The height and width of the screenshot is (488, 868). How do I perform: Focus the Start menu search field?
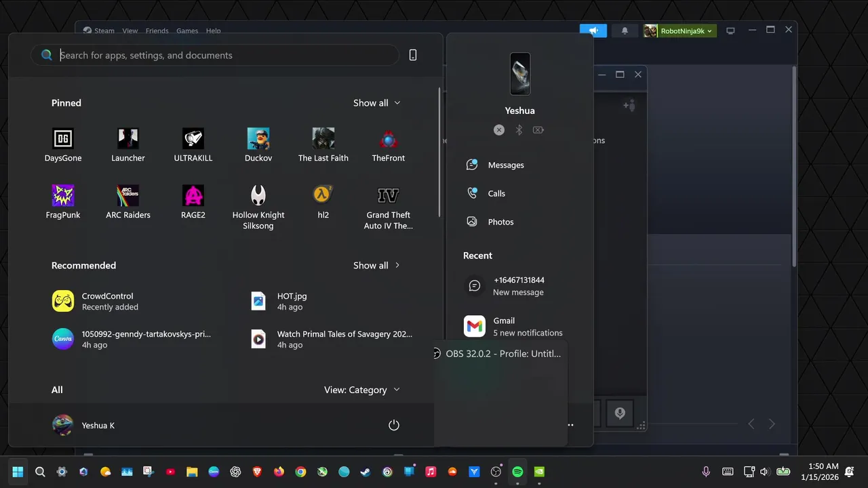(x=215, y=56)
